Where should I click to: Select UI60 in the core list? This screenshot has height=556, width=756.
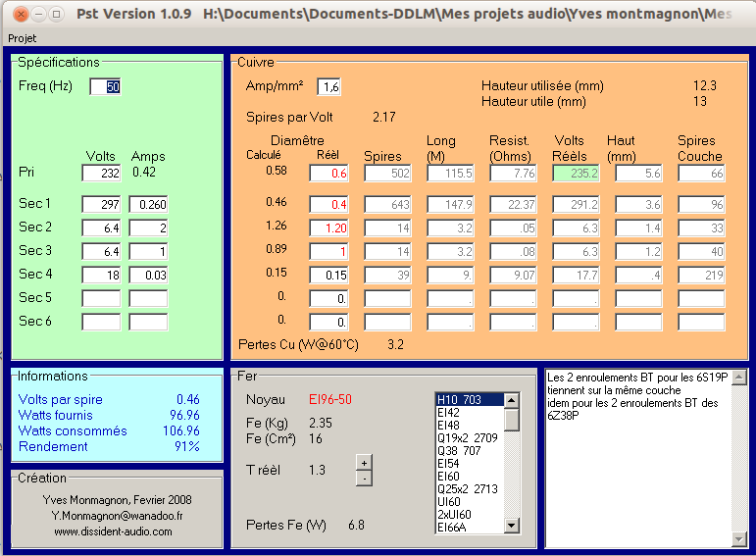click(x=470, y=502)
